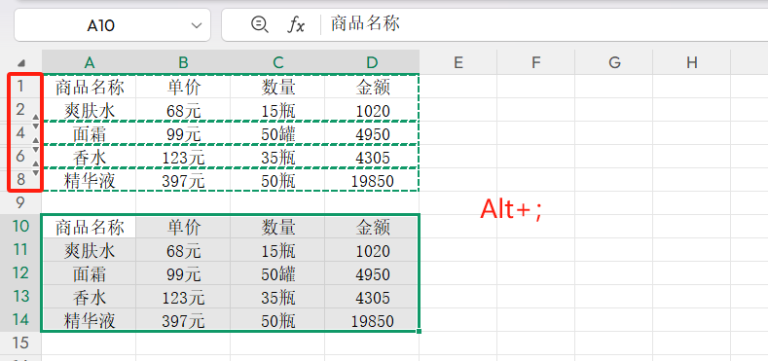768x361 pixels.
Task: Click cell D6 4305 in row 6
Action: tap(372, 156)
